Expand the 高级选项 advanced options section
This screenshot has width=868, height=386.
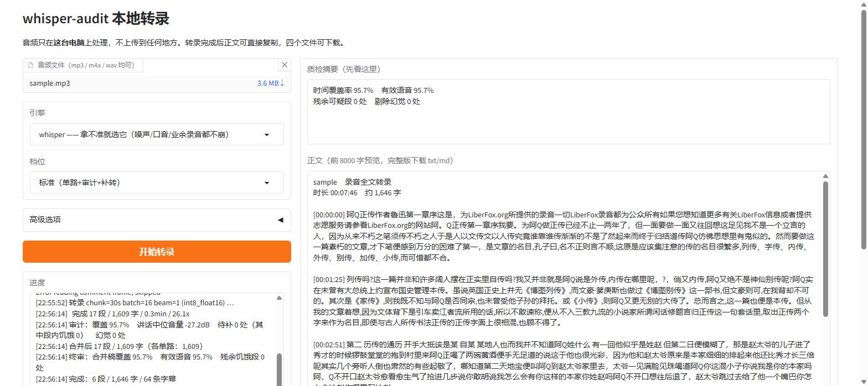[x=157, y=220]
